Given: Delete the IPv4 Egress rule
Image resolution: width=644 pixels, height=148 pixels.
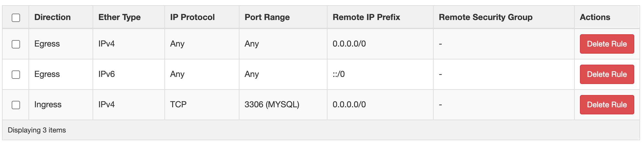Looking at the screenshot, I should [x=606, y=44].
